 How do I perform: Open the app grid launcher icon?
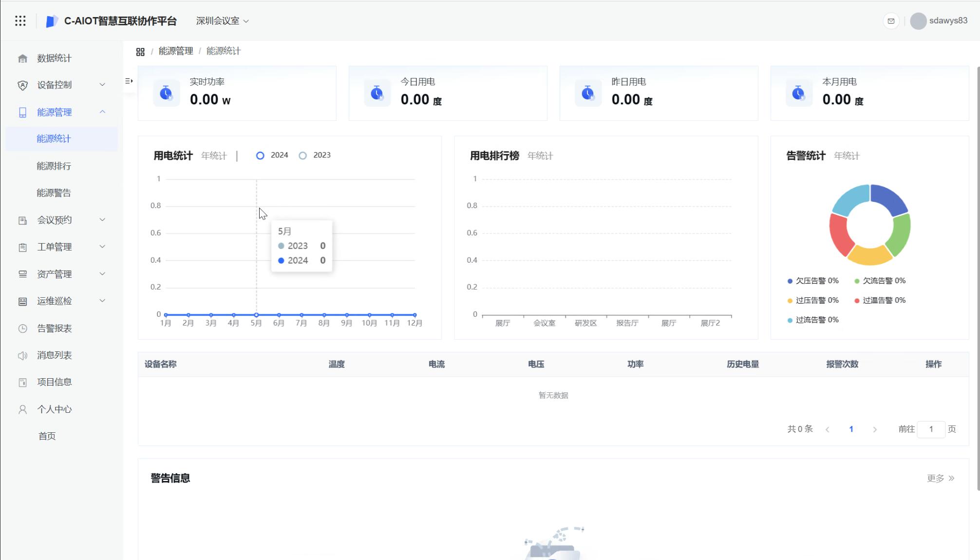20,20
